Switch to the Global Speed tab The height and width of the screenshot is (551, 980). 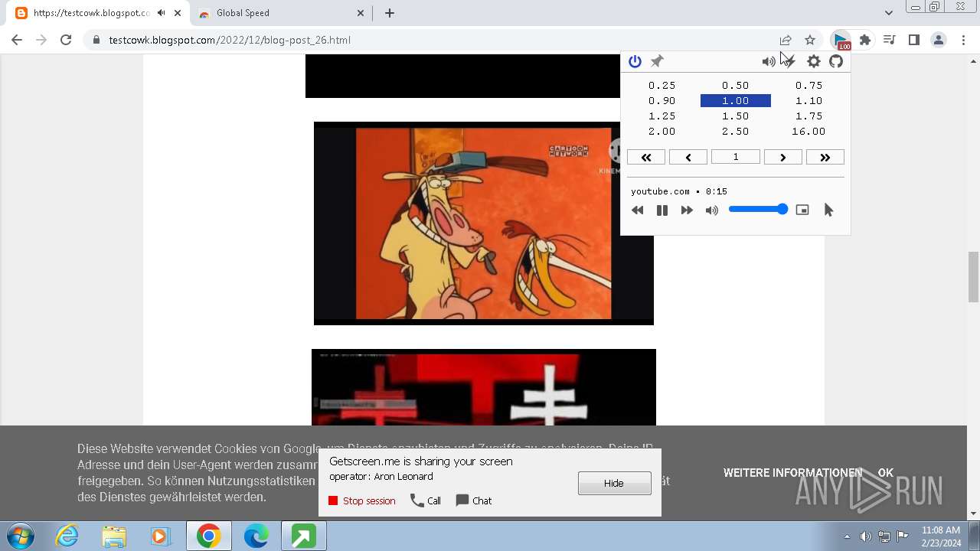click(243, 13)
